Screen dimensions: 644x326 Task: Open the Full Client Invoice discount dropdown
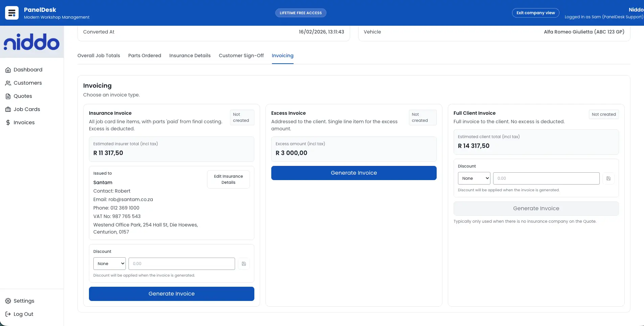pyautogui.click(x=474, y=178)
